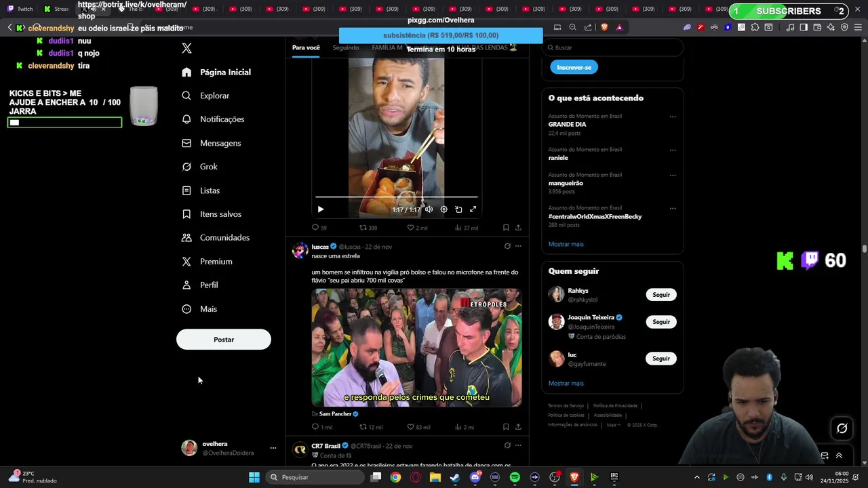Open Brave main hamburger menu
868x488 pixels.
click(x=858, y=27)
